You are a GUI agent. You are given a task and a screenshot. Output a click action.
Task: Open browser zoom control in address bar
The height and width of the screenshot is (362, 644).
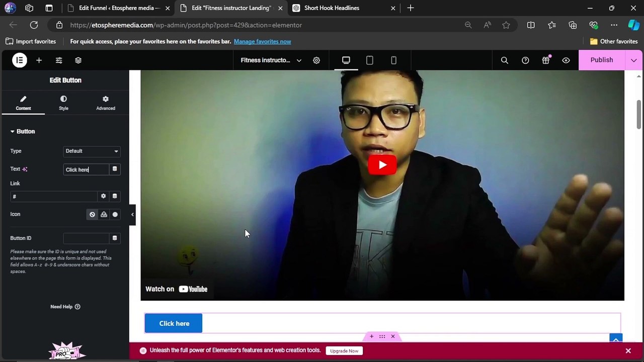468,25
